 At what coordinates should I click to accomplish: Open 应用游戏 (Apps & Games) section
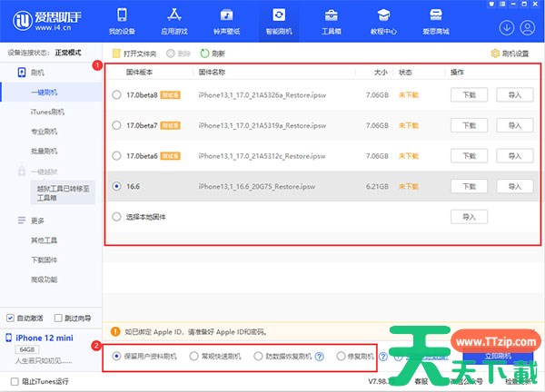point(173,22)
